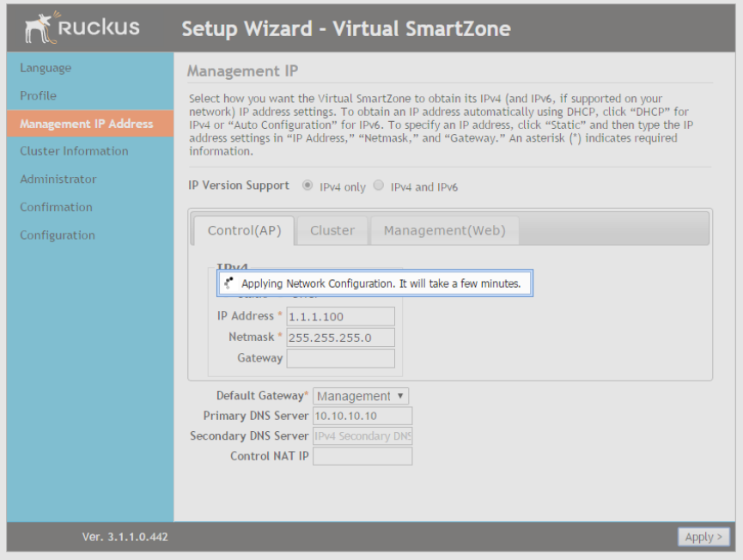The width and height of the screenshot is (743, 560).
Task: Switch to the Control(AP) tab
Action: click(x=245, y=230)
